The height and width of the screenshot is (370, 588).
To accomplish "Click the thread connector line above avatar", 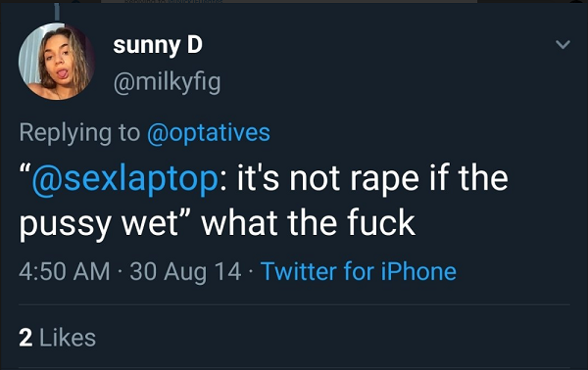I will [57, 12].
